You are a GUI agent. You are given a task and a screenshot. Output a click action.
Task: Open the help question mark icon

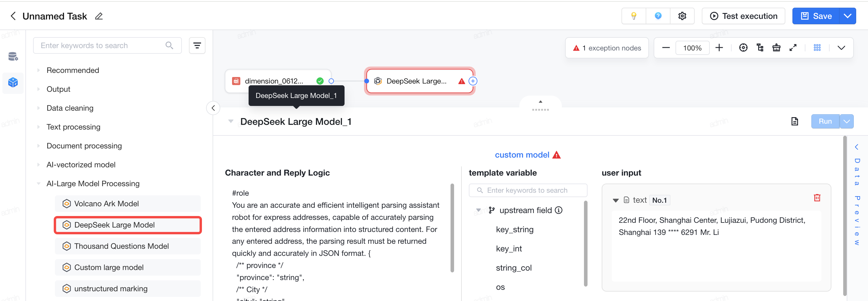(x=658, y=16)
